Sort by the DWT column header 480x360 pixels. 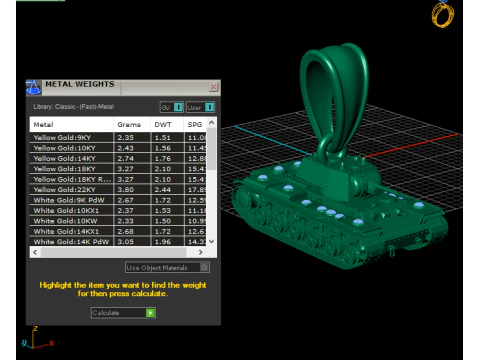tap(167, 124)
